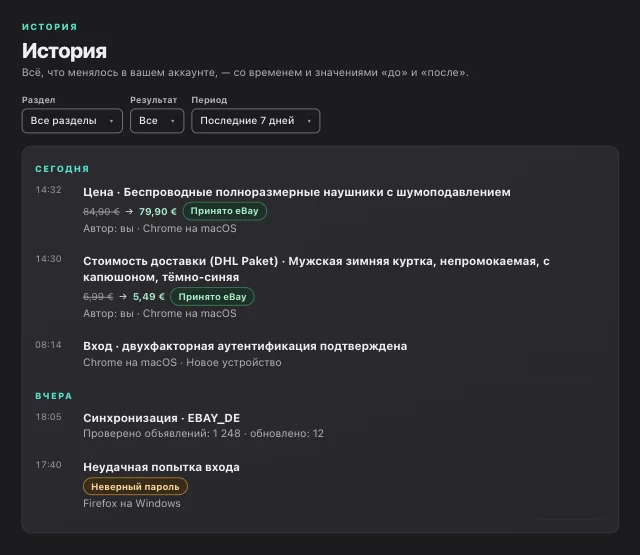Viewport: 640px width, 555px height.
Task: Click the author line under the 79,90 € price
Action: click(160, 229)
